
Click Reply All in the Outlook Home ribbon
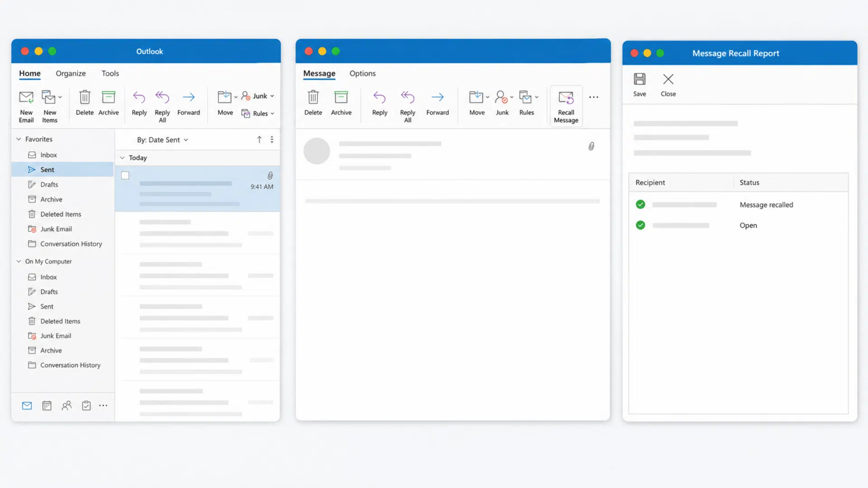click(162, 107)
